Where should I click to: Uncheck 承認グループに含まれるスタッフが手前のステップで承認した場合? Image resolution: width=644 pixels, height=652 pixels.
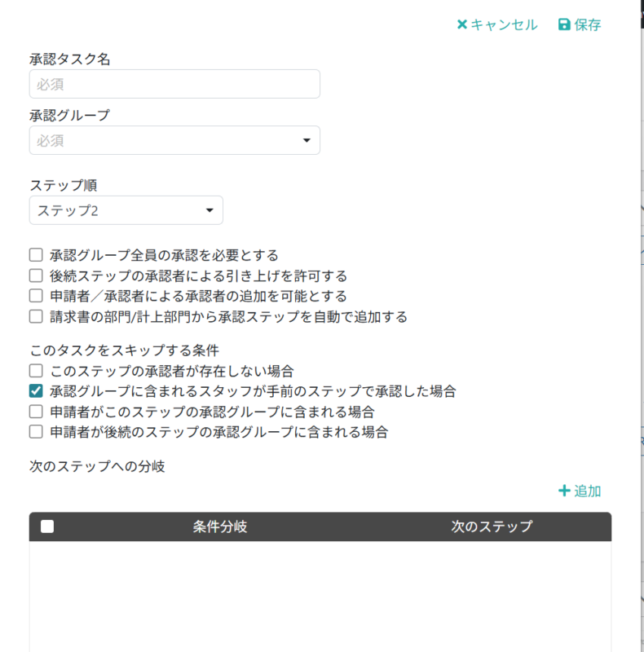pos(36,391)
